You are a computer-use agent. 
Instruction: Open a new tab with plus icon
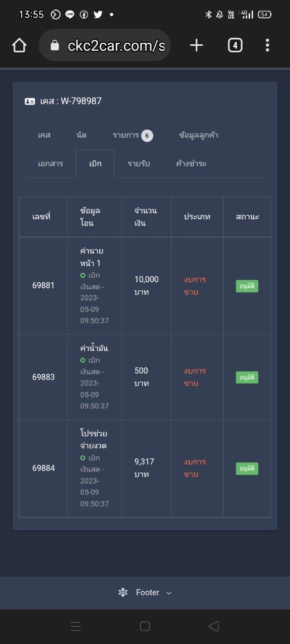coord(196,45)
